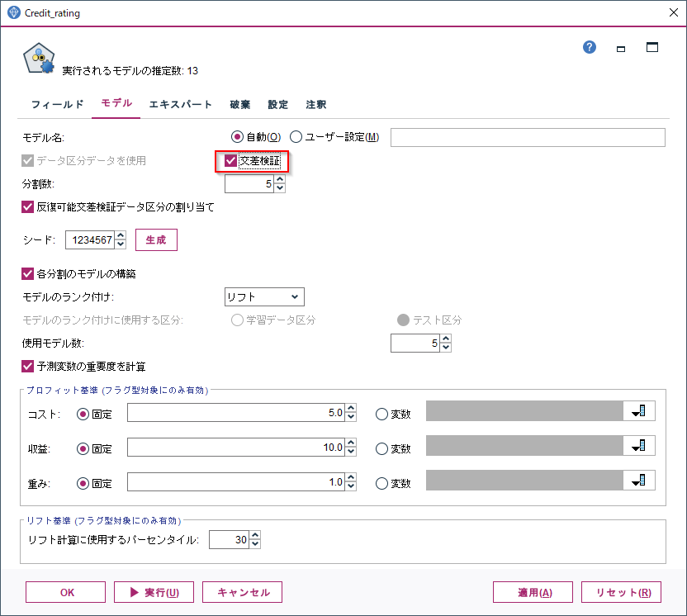Toggle 反復可能交差検証データ区分の割り当て checkbox
687x616 pixels.
pos(27,206)
